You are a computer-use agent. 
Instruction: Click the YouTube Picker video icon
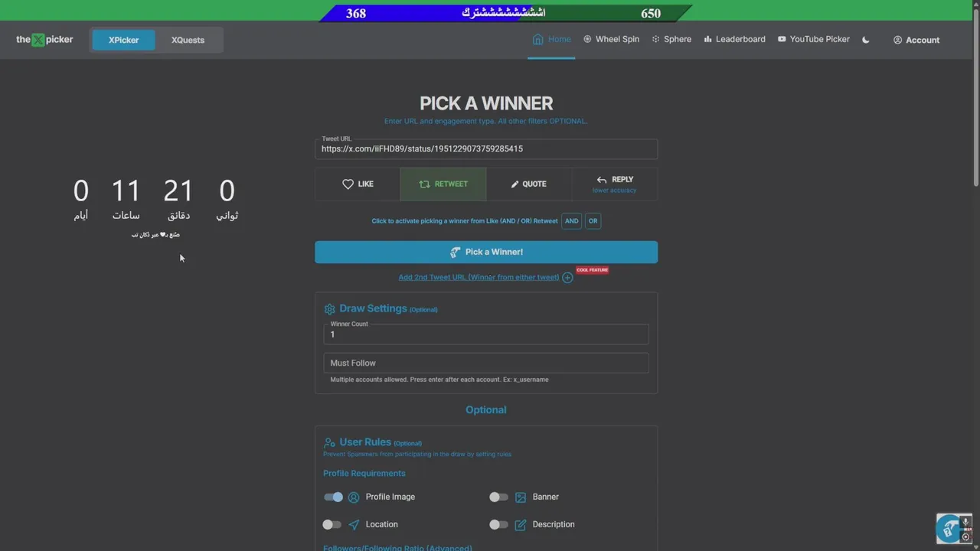[782, 39]
